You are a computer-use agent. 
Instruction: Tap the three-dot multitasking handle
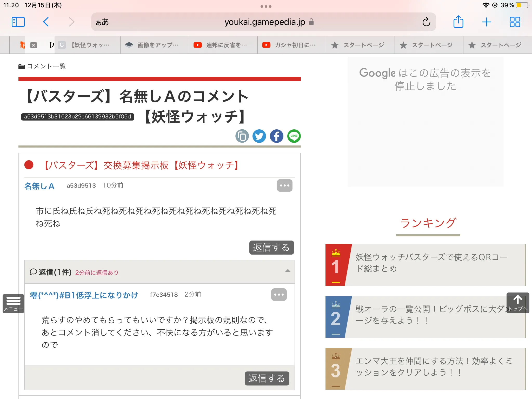(x=266, y=6)
